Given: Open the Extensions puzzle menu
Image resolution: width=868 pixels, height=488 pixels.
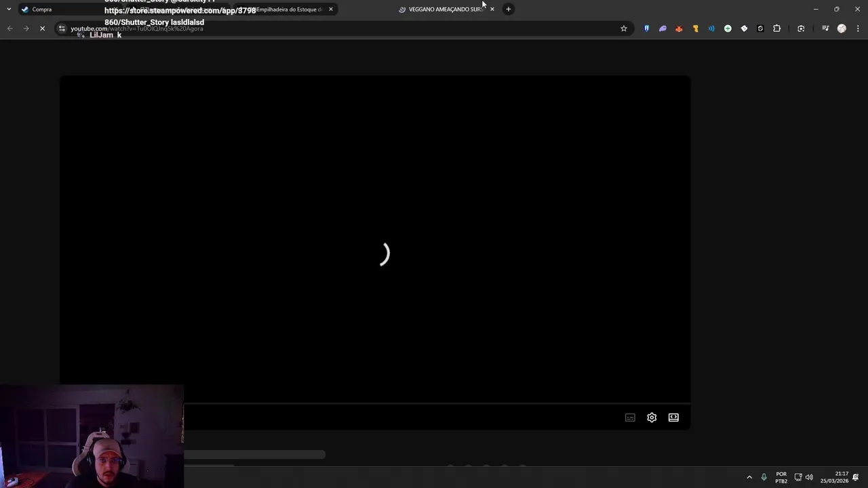Looking at the screenshot, I should click(x=776, y=28).
